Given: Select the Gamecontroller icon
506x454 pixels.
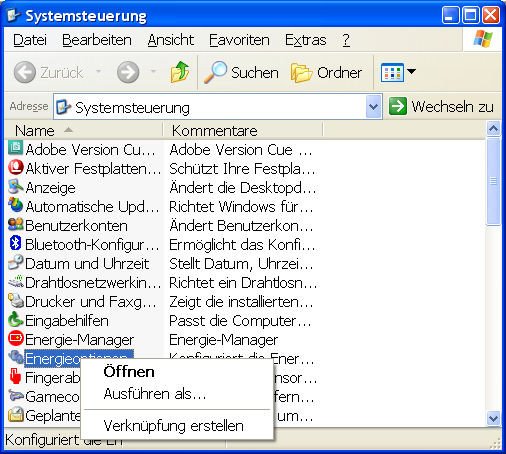Looking at the screenshot, I should click(15, 396).
